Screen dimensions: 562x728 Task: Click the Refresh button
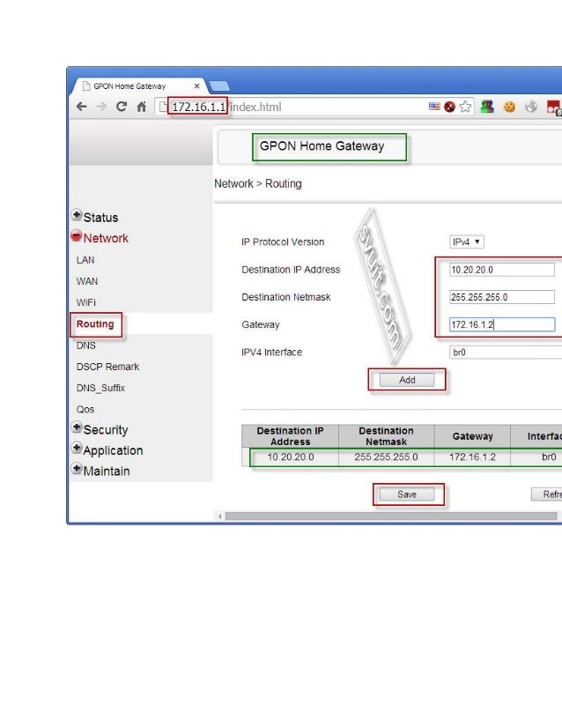coord(547,494)
